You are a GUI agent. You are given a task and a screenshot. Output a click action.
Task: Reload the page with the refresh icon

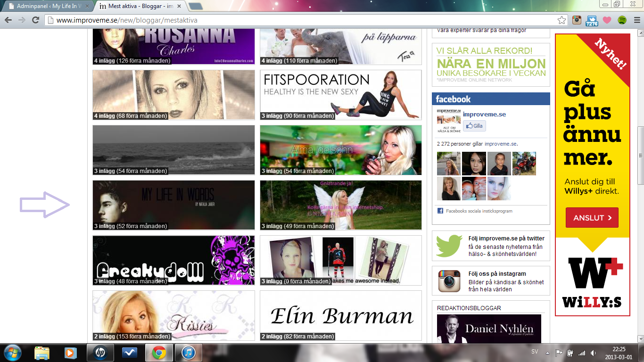35,20
